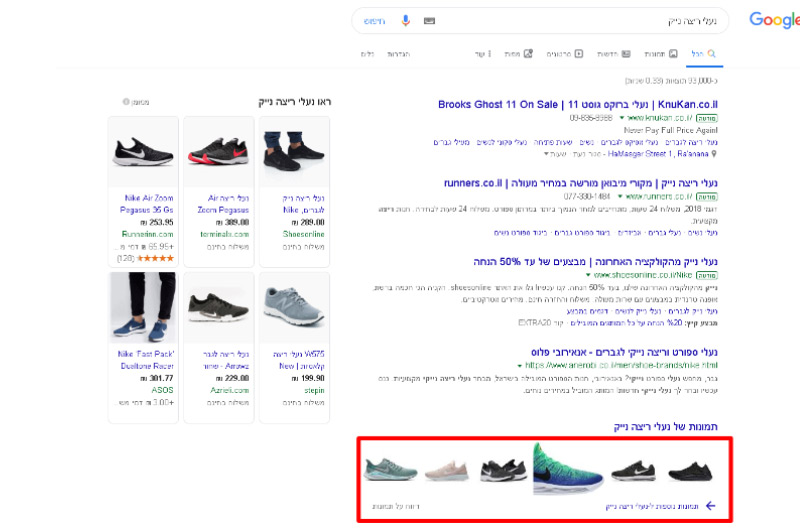Open the Nike 'Fast Pack' Dueltone Racer product title
The height and width of the screenshot is (528, 800).
[x=146, y=360]
